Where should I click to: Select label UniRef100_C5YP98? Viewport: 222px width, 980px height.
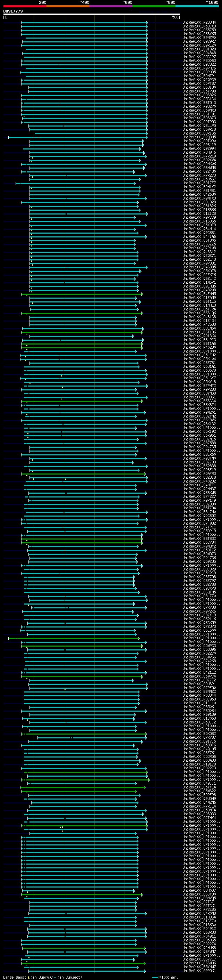coord(199,91)
